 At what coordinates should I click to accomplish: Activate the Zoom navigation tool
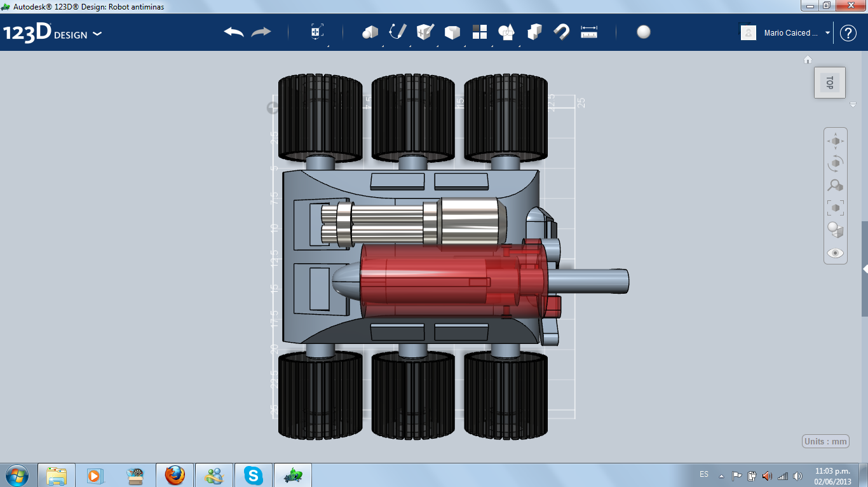[x=836, y=186]
